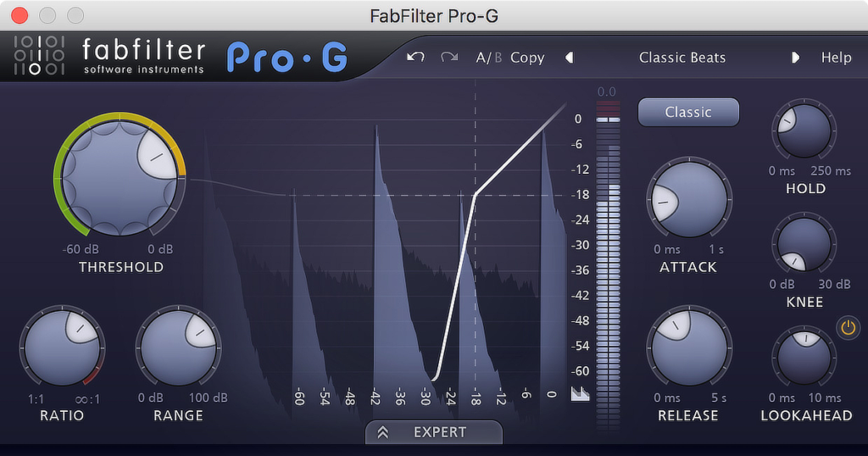This screenshot has width=868, height=456.
Task: Toggle the Lookahead power button
Action: click(848, 328)
